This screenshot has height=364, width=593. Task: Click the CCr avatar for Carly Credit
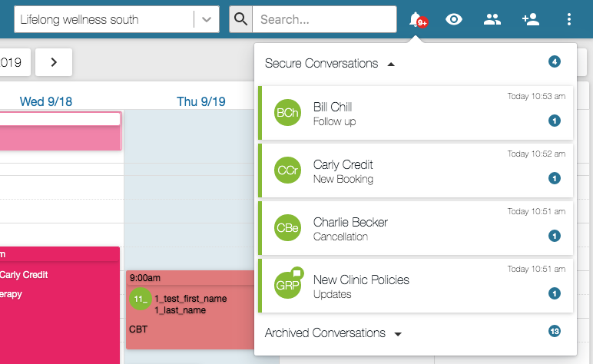pos(287,170)
